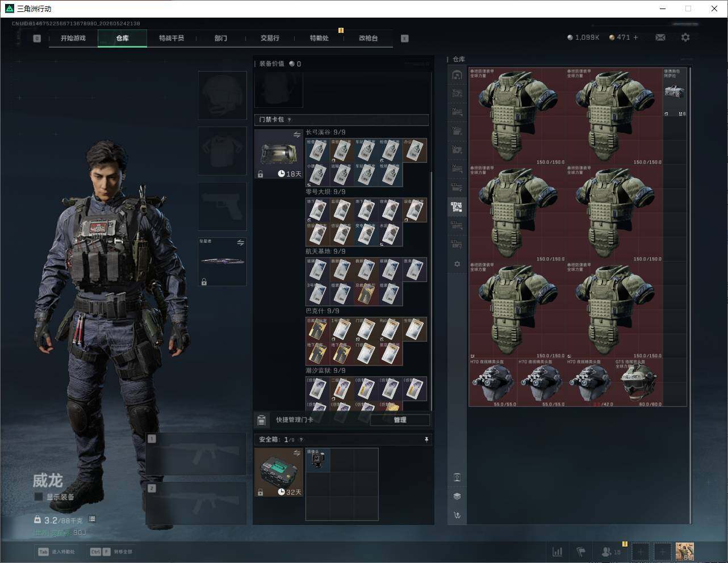
Task: Maximize the 三角洲行动 window
Action: (x=688, y=9)
